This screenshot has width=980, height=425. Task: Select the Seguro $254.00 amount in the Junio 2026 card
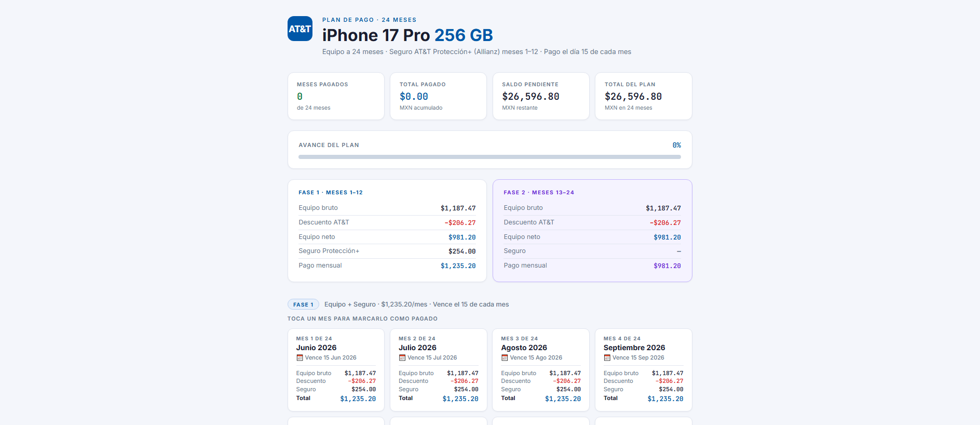click(364, 390)
